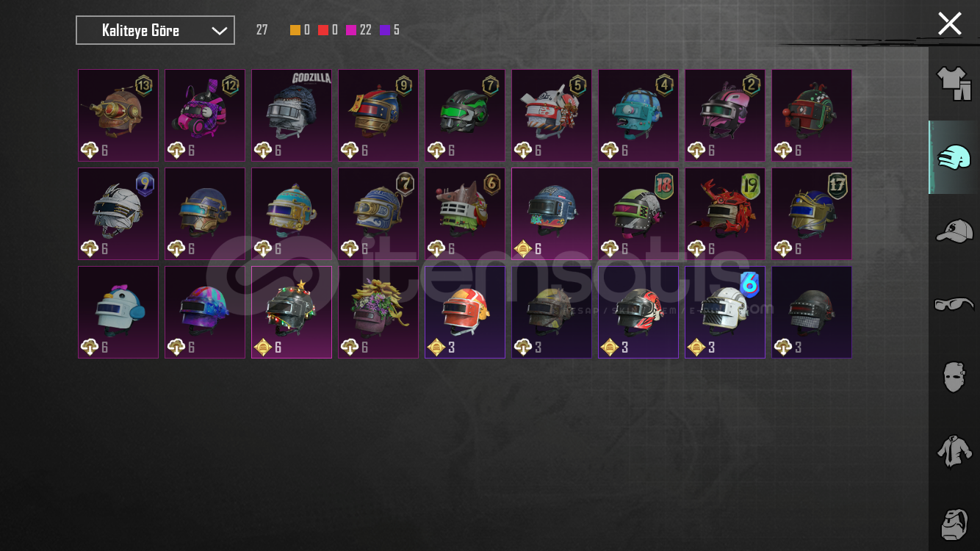Pick the Christmas lights helmet
The width and height of the screenshot is (980, 551).
[x=292, y=312]
